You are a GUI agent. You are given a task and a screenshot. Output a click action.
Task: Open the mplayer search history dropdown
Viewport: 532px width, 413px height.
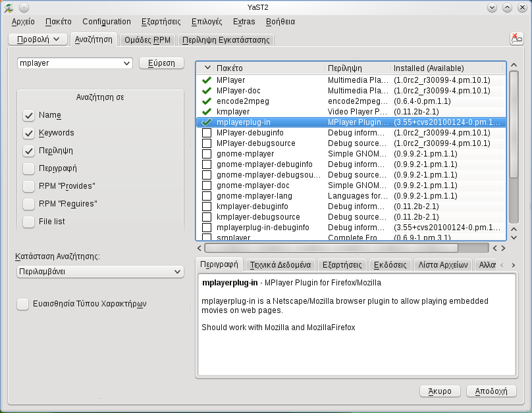tap(126, 63)
